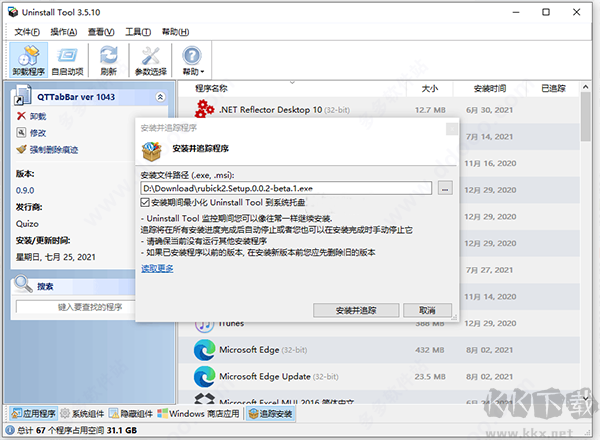Click the magnifier search icon
600x440 pixels.
pyautogui.click(x=23, y=284)
